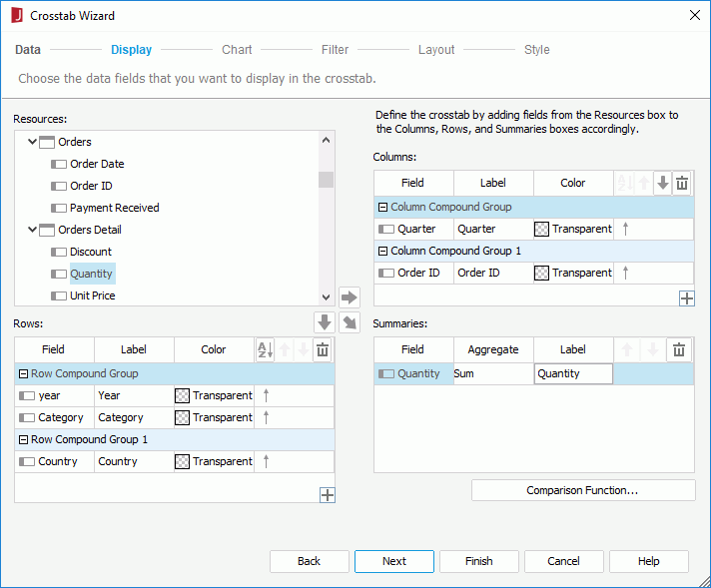Collapse Row Compound Group 1
Image resolution: width=711 pixels, height=588 pixels.
point(23,440)
